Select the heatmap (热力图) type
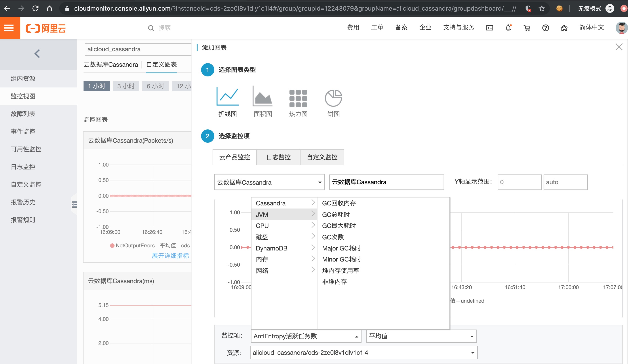The width and height of the screenshot is (628, 364). [x=298, y=103]
